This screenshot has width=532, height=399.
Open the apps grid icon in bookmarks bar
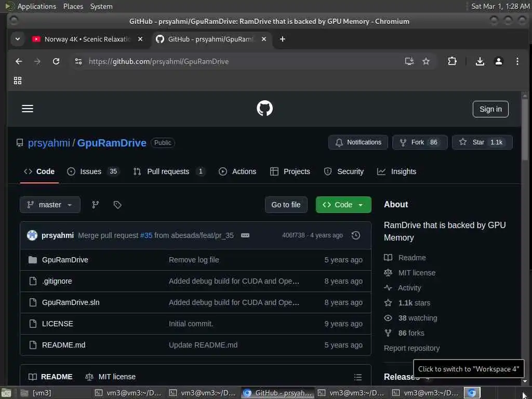18,81
